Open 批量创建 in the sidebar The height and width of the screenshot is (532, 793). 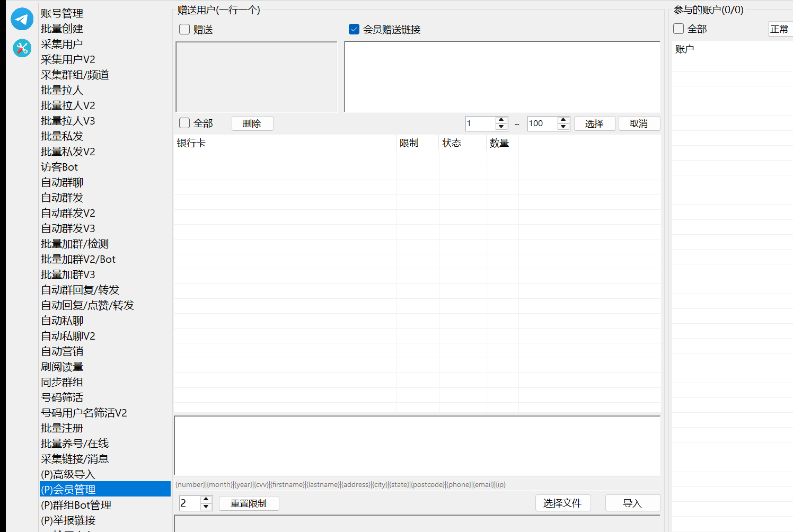tap(62, 29)
